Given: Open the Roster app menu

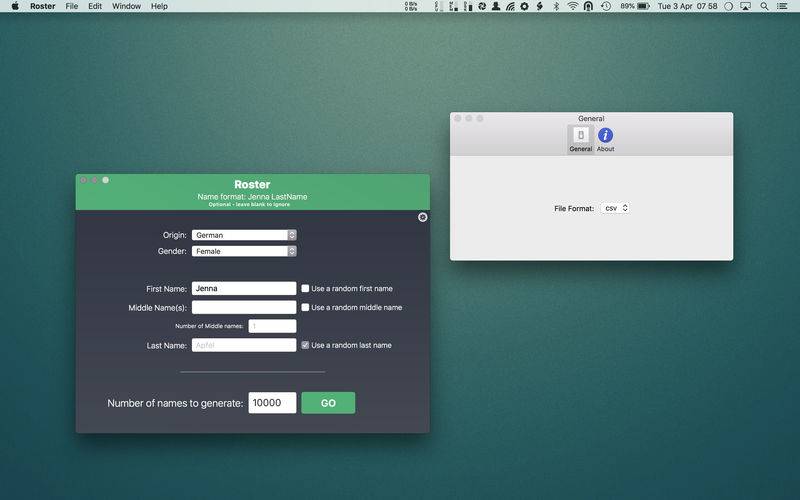Looking at the screenshot, I should (x=42, y=6).
